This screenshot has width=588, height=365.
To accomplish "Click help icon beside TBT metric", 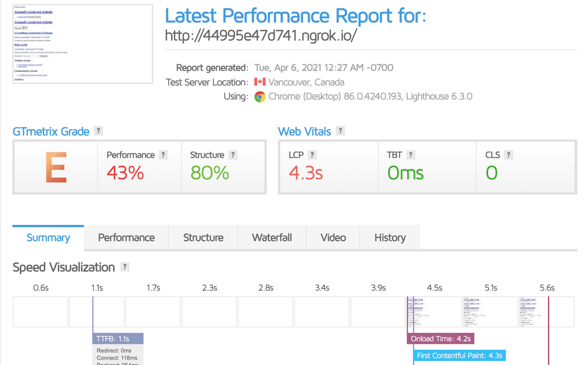I will [410, 155].
